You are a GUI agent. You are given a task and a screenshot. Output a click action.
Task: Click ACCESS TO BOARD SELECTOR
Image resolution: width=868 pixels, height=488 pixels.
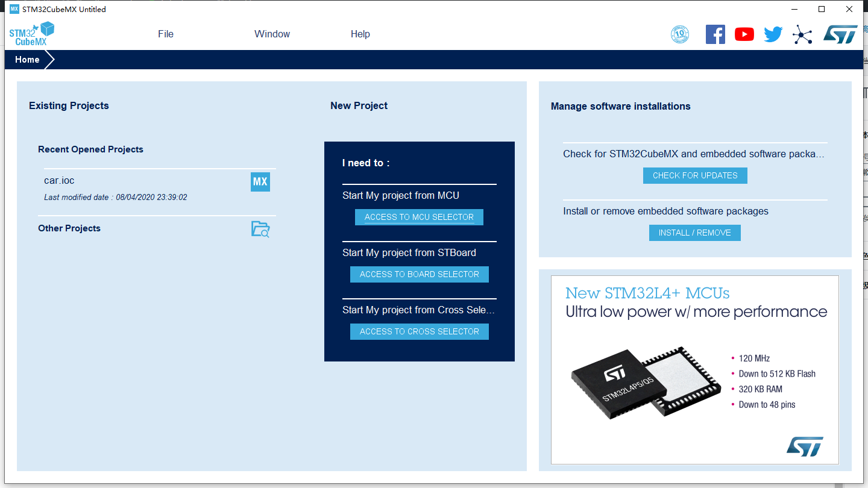pyautogui.click(x=419, y=274)
